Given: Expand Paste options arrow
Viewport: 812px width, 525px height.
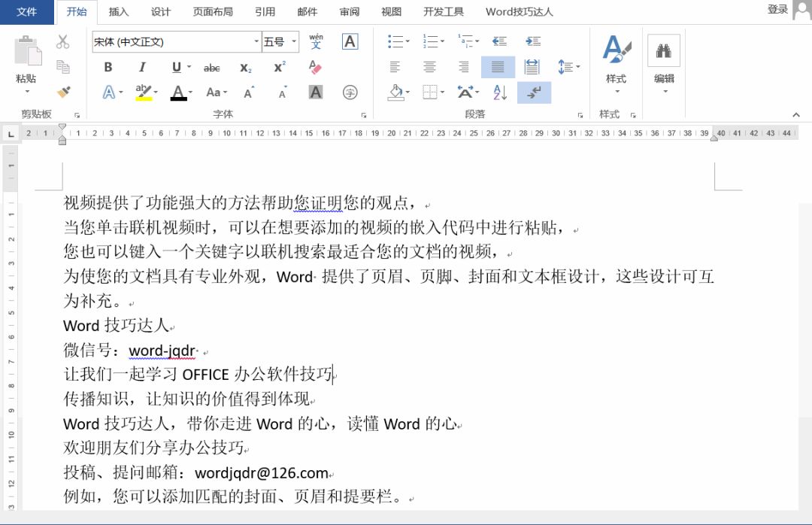Looking at the screenshot, I should tap(27, 92).
